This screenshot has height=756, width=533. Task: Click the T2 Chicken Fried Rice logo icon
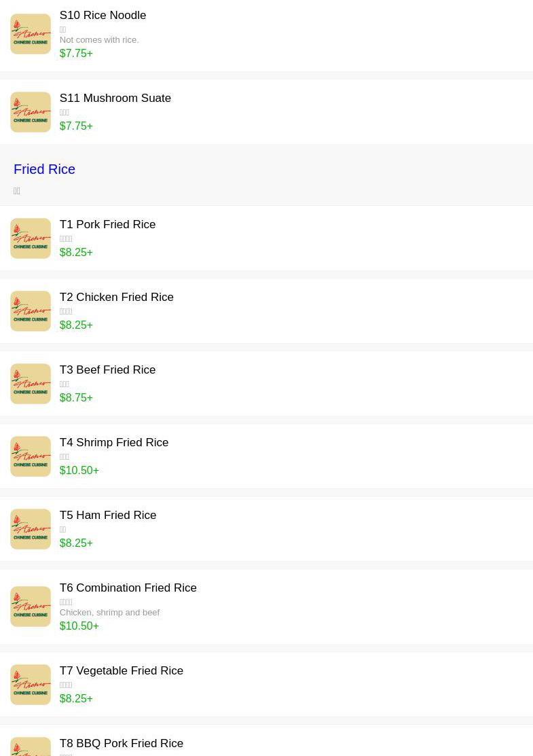(x=31, y=311)
